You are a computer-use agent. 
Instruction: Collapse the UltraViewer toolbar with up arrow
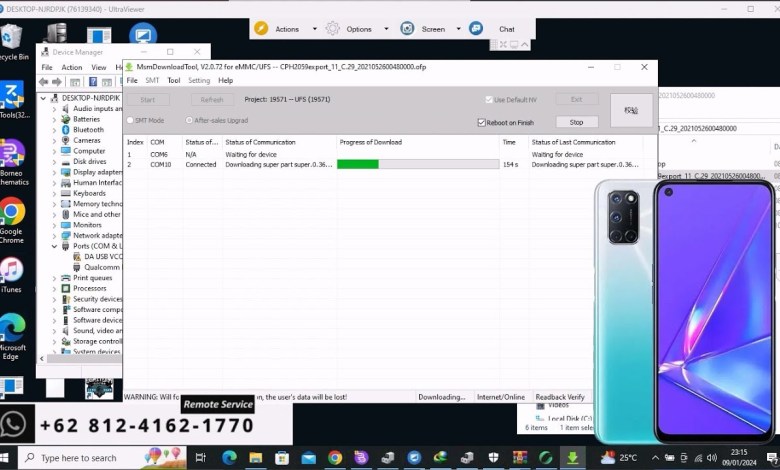pyautogui.click(x=524, y=45)
